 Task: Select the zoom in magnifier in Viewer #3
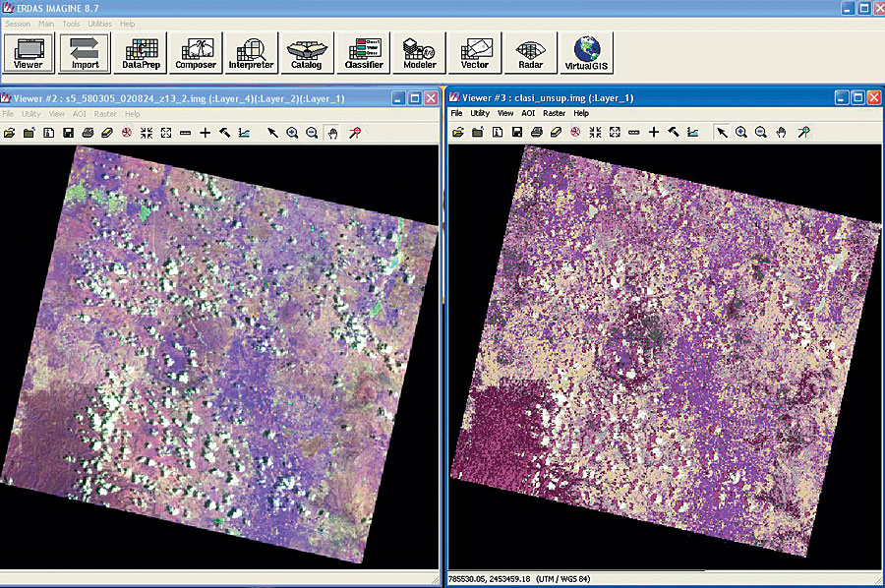point(741,132)
